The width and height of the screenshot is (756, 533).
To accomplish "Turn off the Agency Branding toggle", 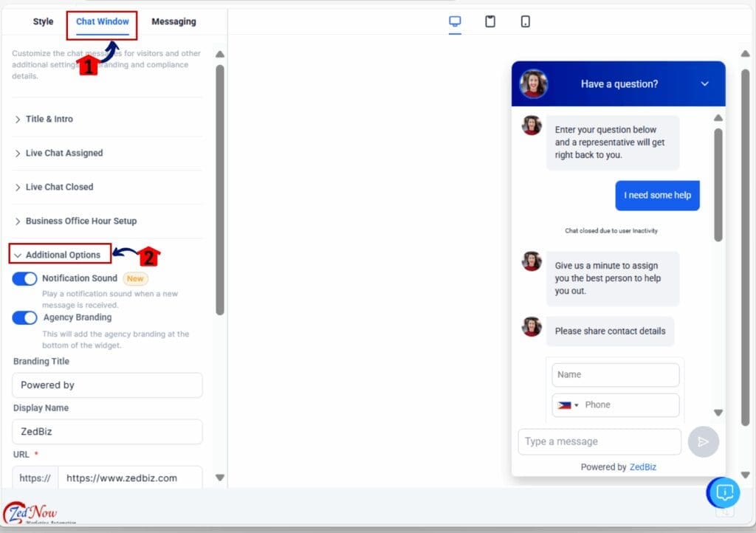I will coord(24,318).
